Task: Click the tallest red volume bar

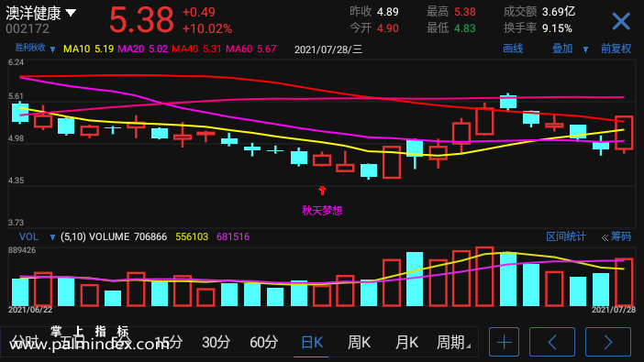Action: (x=484, y=277)
